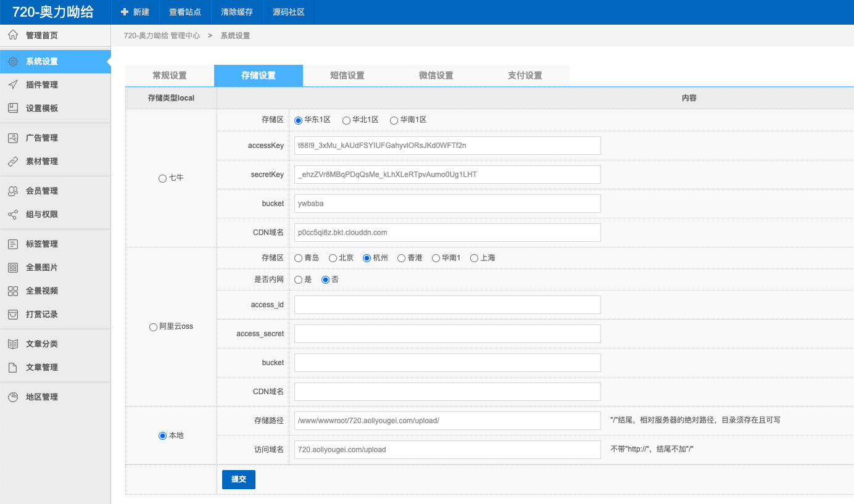Click the 存储路径 hint text about absolute path
Viewport: 854px width, 504px height.
[x=695, y=420]
